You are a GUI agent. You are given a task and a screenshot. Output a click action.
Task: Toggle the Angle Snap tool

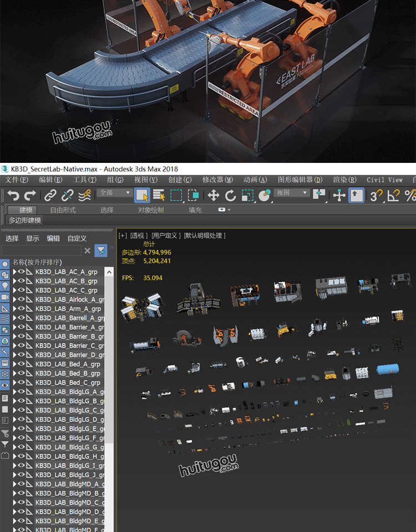point(393,195)
